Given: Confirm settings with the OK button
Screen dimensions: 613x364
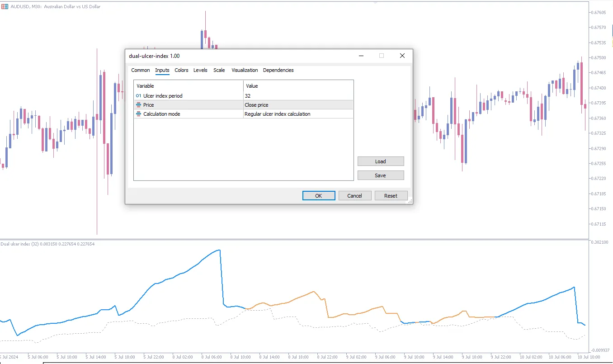Looking at the screenshot, I should pos(319,196).
